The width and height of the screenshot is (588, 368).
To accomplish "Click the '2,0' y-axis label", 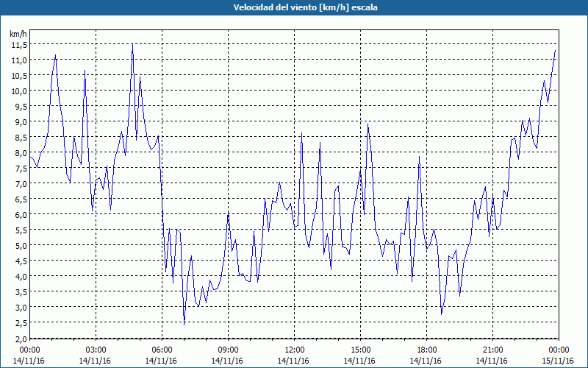I will [21, 338].
